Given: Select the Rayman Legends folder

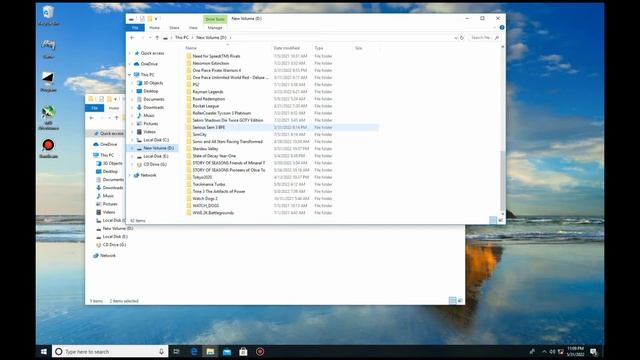Looking at the screenshot, I should pyautogui.click(x=208, y=92).
